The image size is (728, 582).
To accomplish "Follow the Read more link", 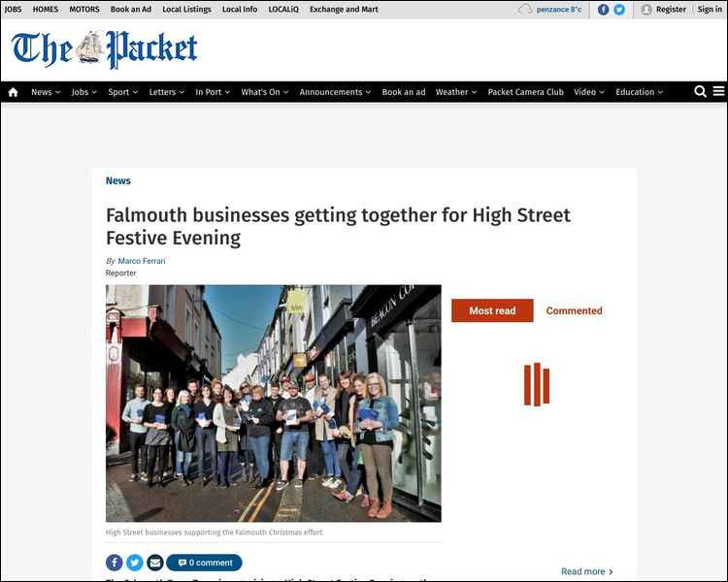I will coord(587,571).
